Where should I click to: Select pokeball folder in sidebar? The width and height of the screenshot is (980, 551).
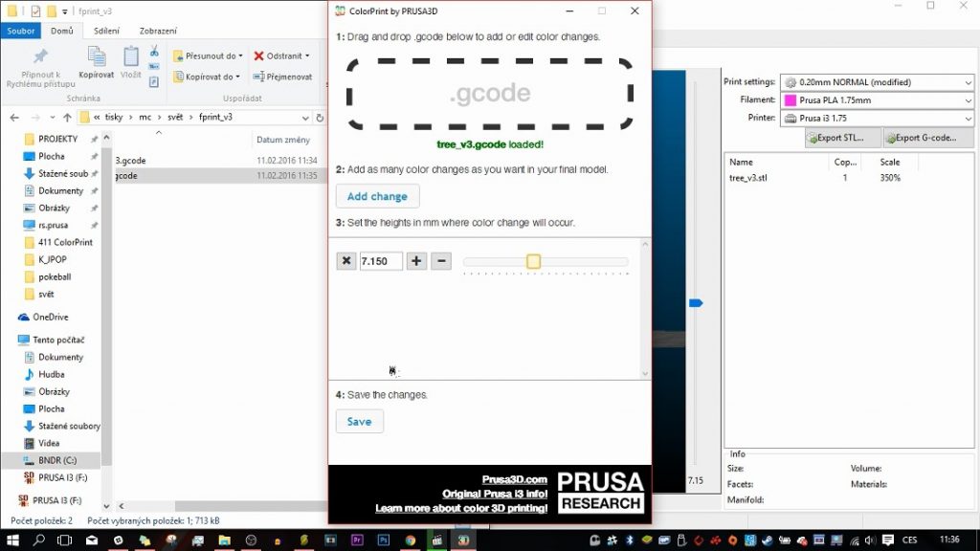pyautogui.click(x=55, y=276)
